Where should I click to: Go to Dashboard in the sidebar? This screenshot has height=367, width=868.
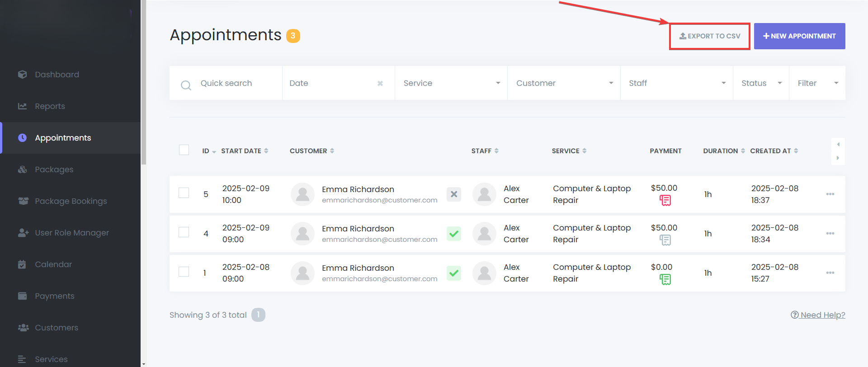tap(57, 75)
